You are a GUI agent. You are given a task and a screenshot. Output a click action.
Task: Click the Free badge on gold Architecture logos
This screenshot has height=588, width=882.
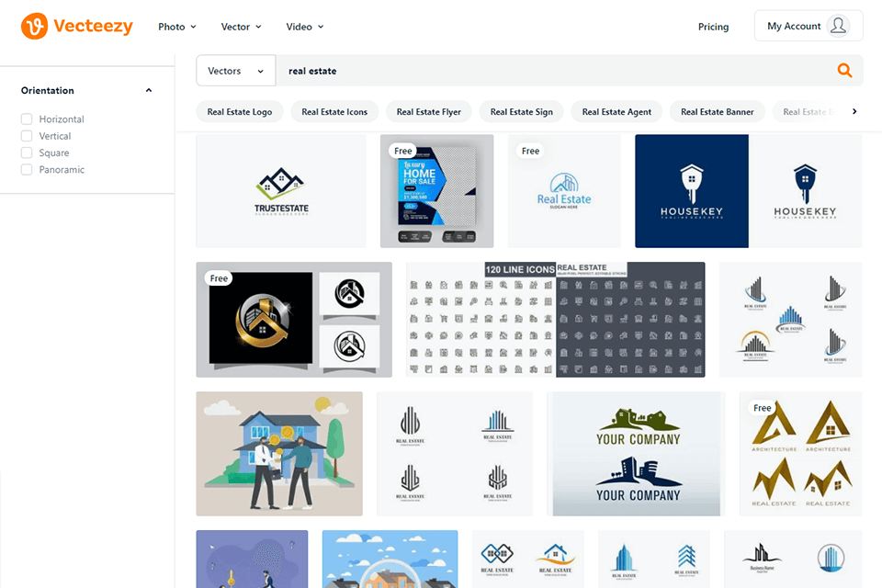point(763,408)
